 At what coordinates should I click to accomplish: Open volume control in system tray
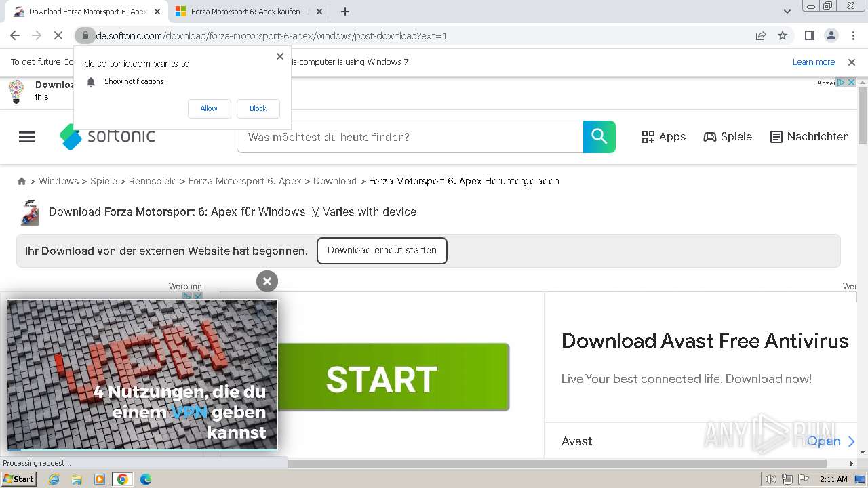point(772,479)
